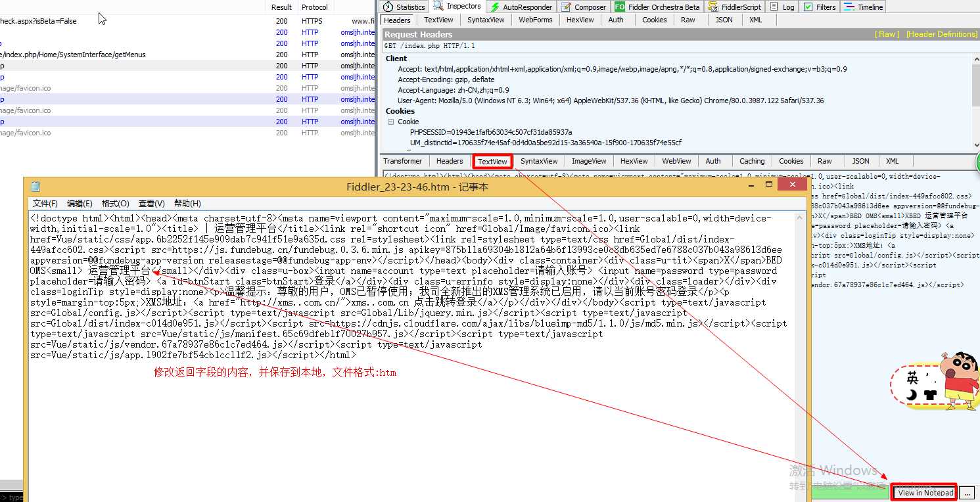This screenshot has width=980, height=502.
Task: Open the Composer tab
Action: [x=584, y=7]
